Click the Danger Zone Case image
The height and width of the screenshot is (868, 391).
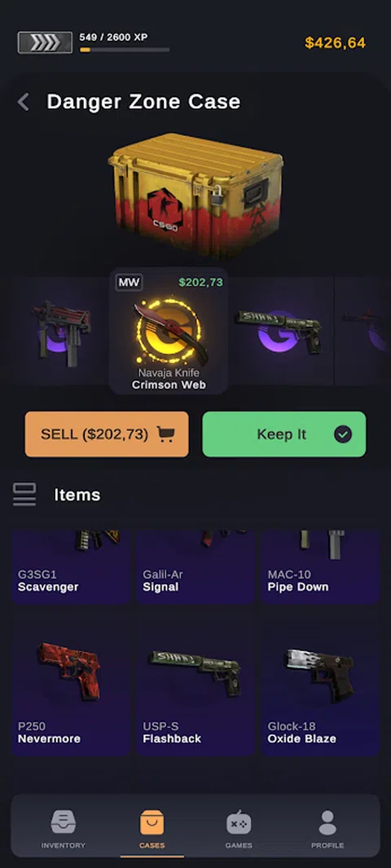pos(195,195)
